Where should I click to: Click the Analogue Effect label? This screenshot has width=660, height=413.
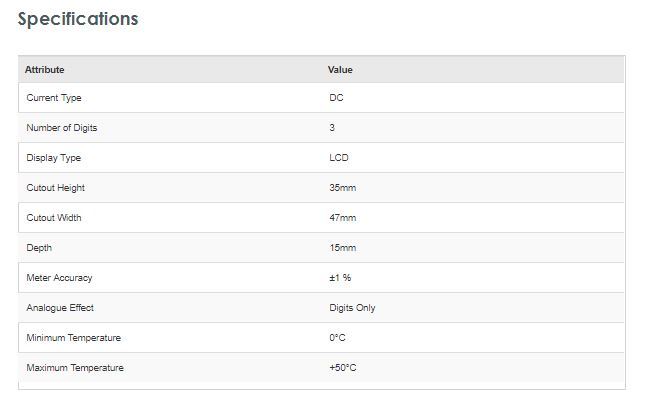[60, 308]
